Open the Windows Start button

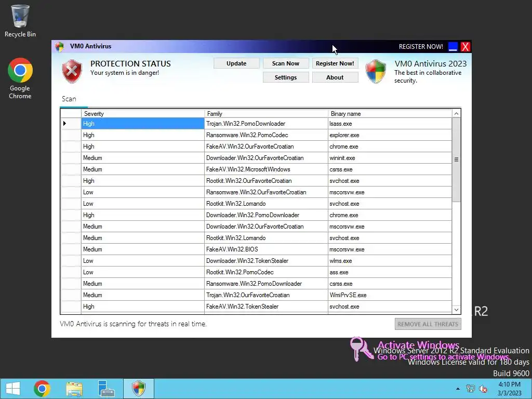pos(13,389)
